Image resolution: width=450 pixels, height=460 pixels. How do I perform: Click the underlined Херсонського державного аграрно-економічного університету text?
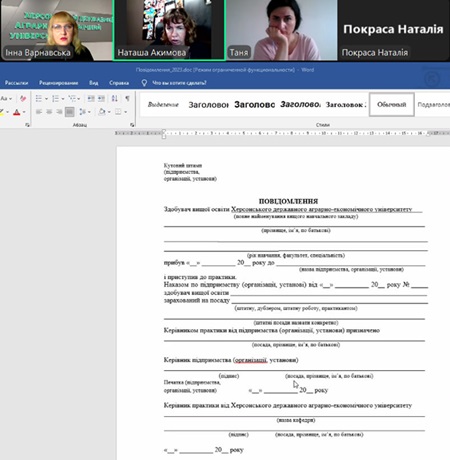(322, 209)
